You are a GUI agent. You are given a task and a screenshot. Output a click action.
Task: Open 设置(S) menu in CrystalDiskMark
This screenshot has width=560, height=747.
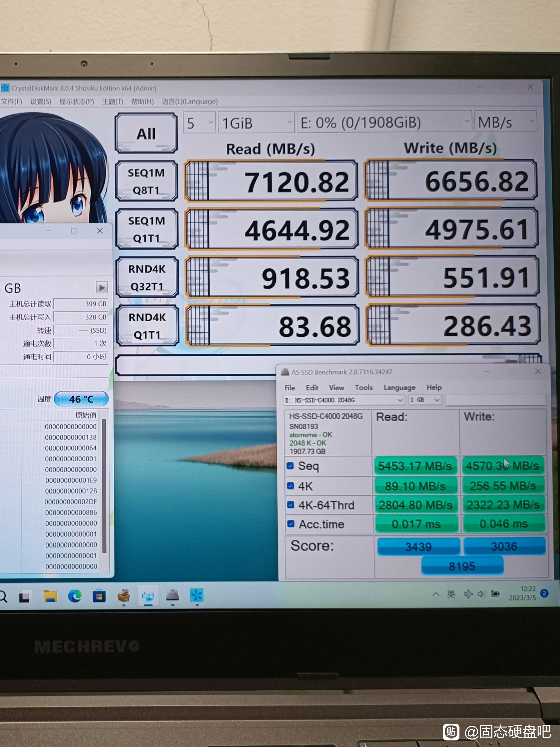41,102
